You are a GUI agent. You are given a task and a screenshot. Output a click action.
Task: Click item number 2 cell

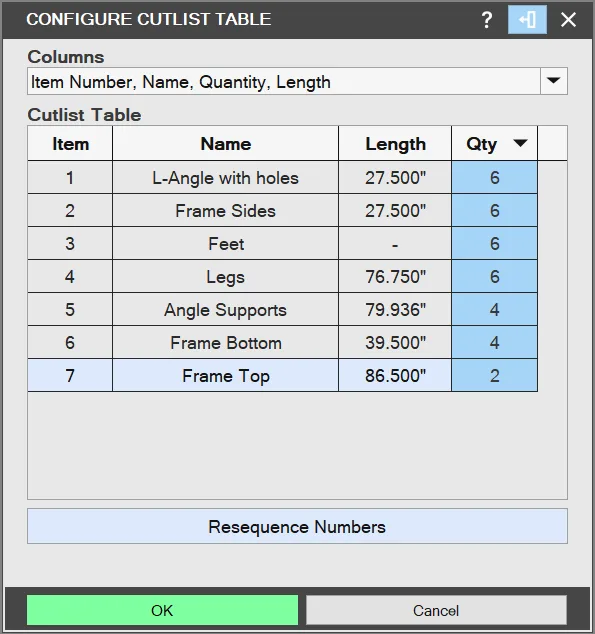(x=70, y=211)
